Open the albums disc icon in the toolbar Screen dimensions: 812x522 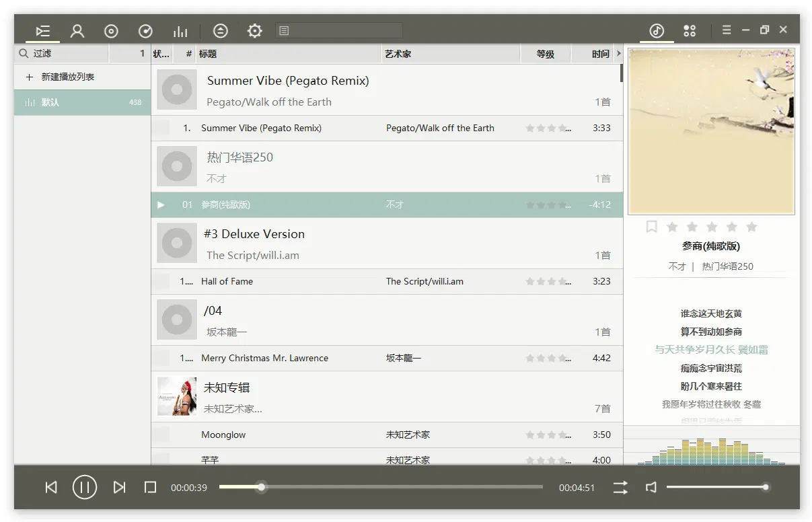[110, 31]
